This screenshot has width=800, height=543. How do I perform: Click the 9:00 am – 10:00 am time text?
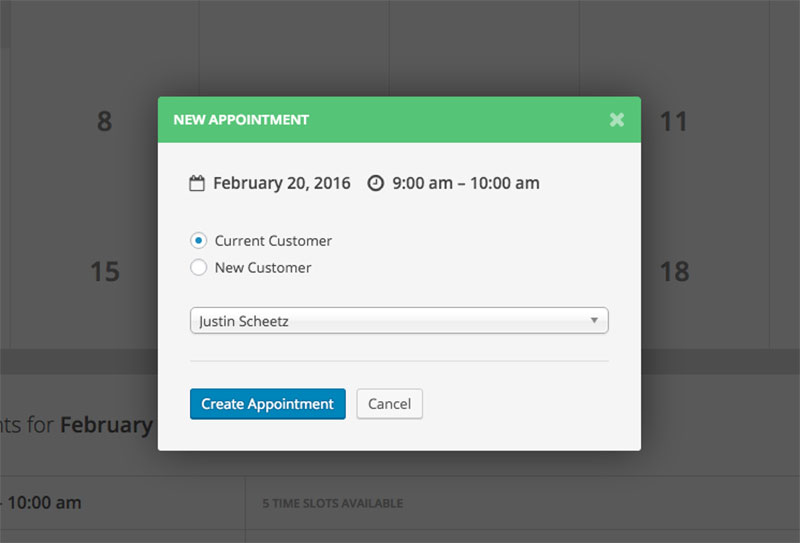pyautogui.click(x=466, y=183)
